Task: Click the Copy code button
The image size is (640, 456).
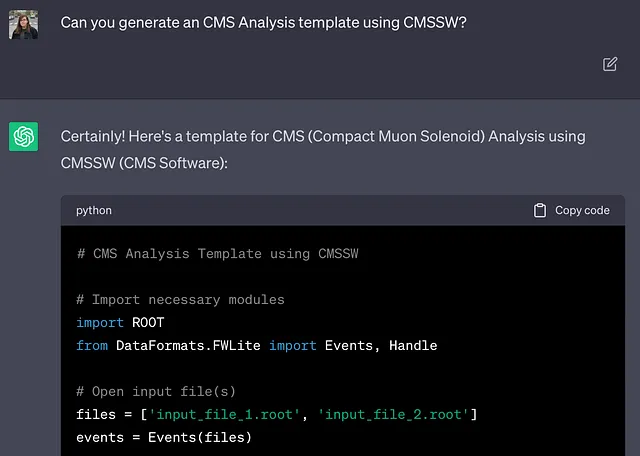Action: [571, 210]
